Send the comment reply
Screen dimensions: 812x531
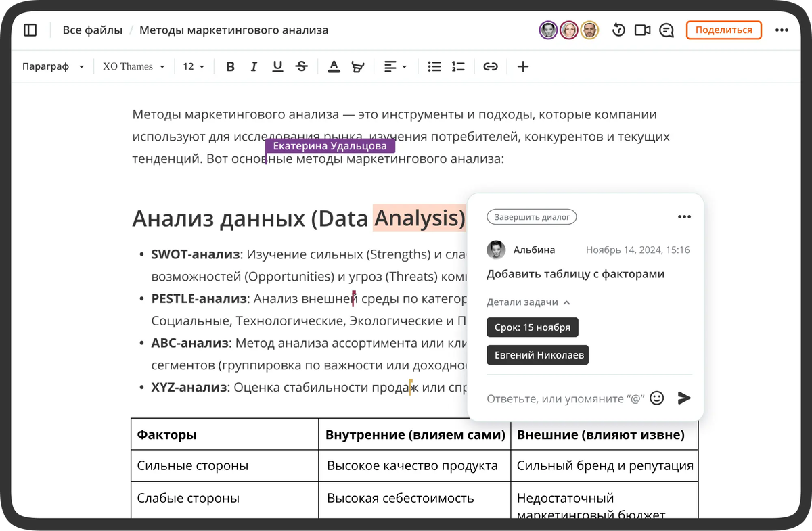(684, 398)
